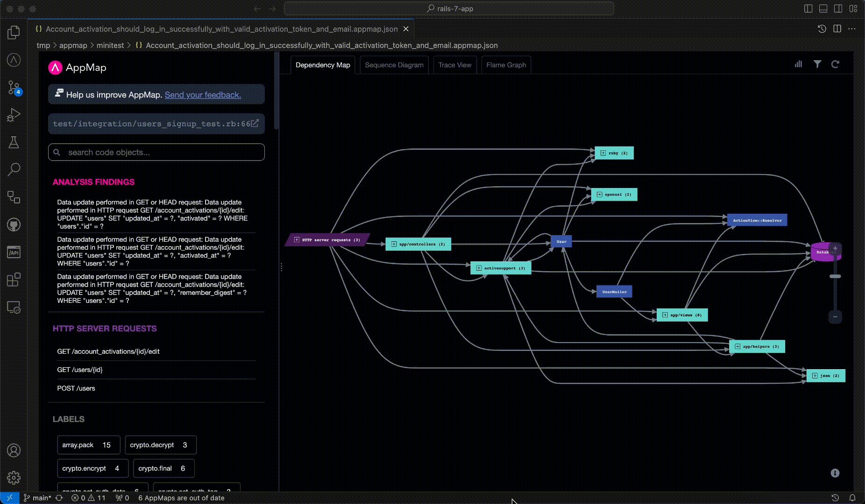Open the Send your feedback link
This screenshot has width=865, height=504.
pyautogui.click(x=203, y=95)
